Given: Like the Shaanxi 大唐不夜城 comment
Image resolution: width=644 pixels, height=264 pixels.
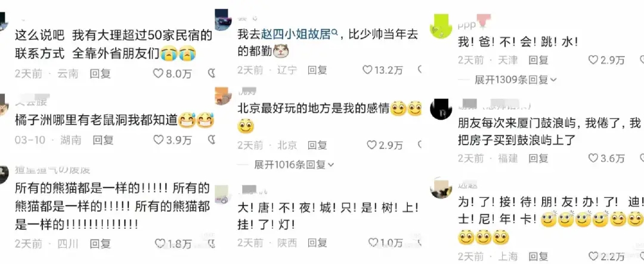Looking at the screenshot, I should 373,242.
